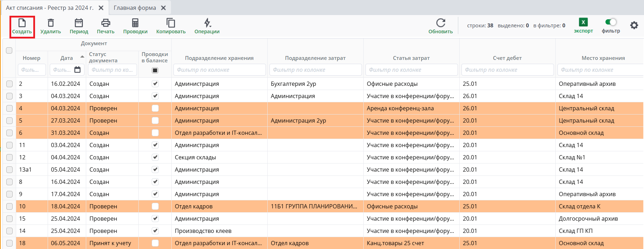This screenshot has width=644, height=249.
Task: Export to Excel via экспорт icon
Action: click(583, 22)
